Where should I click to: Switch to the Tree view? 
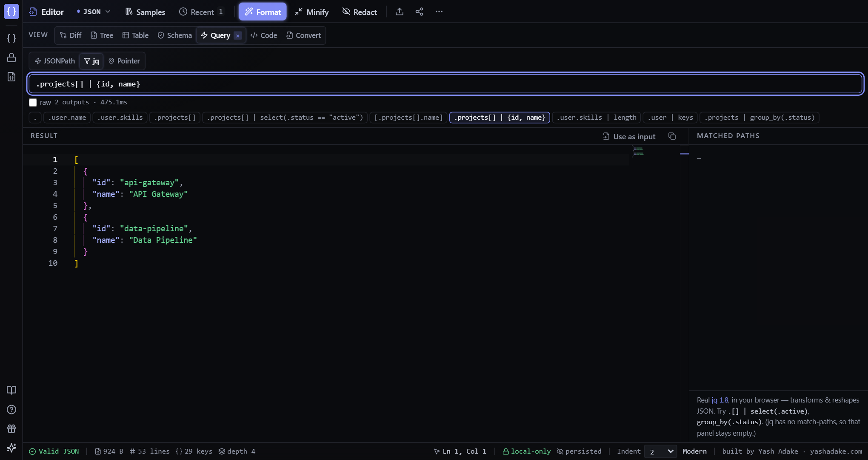(102, 35)
